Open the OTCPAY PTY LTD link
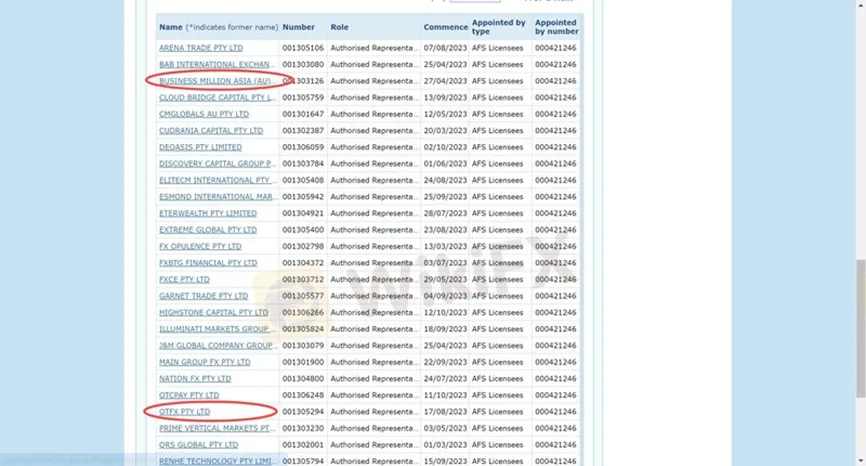 click(x=189, y=396)
